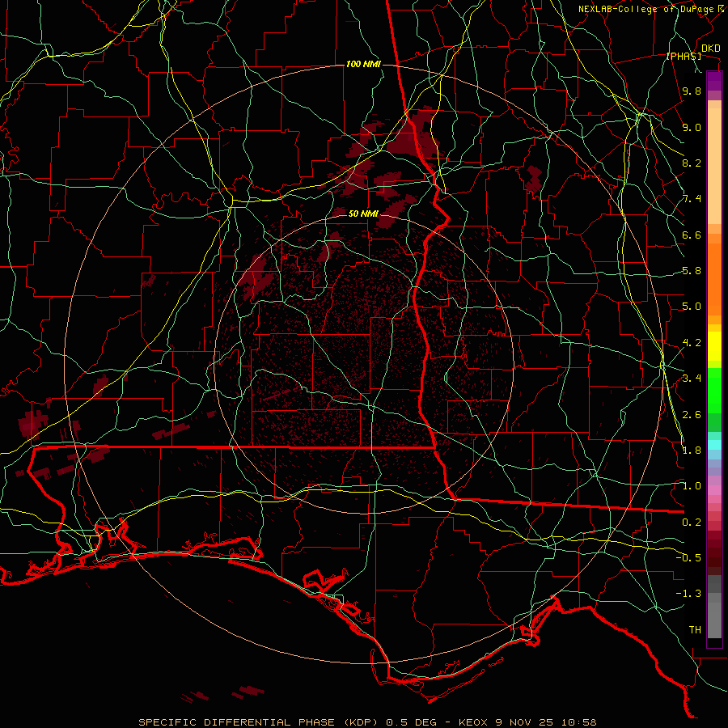Pick the bright green band of the color scale
This screenshot has width=728, height=728.
tap(714, 391)
